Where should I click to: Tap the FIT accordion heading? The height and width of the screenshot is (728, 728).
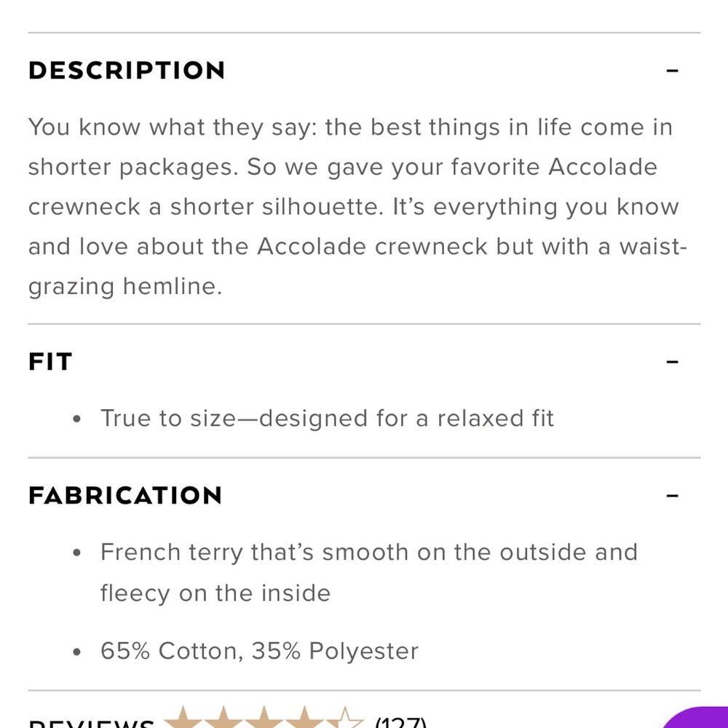(x=50, y=362)
